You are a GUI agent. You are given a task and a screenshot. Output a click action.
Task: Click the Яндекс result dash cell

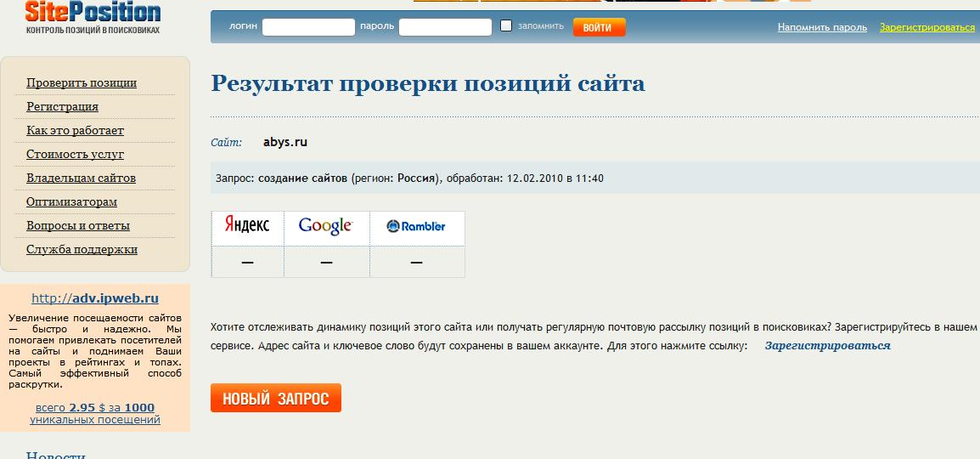247,262
